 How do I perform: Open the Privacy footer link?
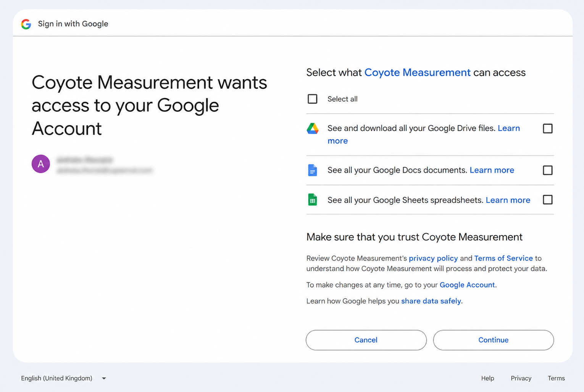coord(521,378)
